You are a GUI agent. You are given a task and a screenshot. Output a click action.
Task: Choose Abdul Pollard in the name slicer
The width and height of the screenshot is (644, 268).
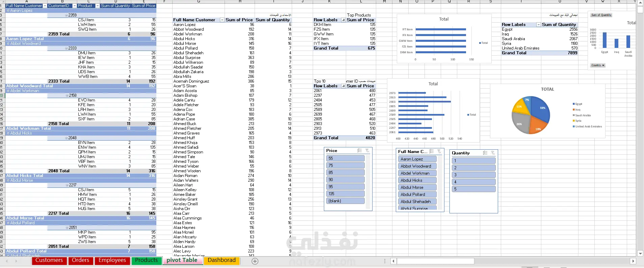(417, 195)
